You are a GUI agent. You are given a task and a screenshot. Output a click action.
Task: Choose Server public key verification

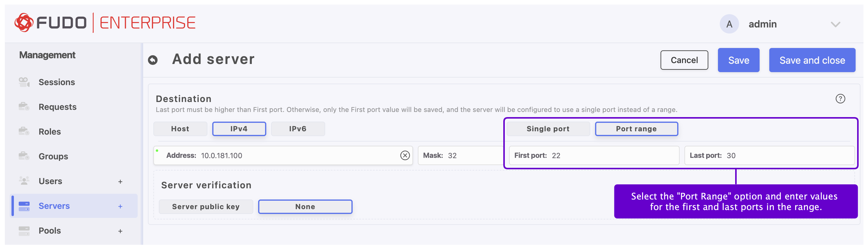[x=206, y=206]
